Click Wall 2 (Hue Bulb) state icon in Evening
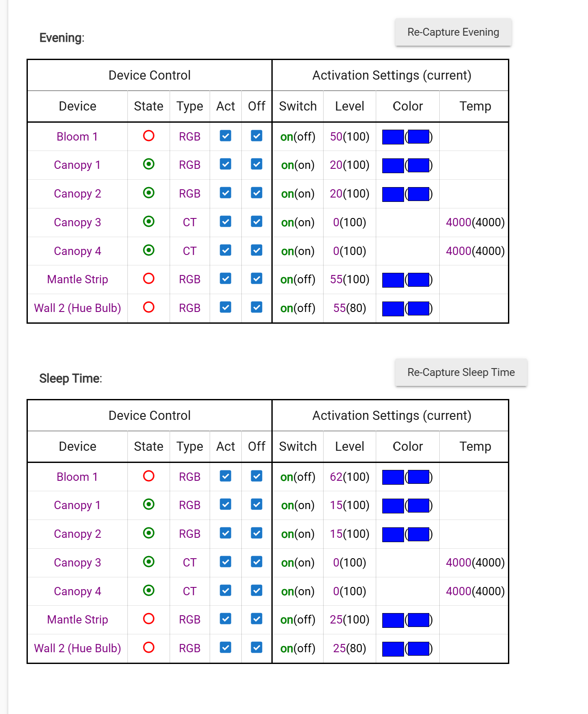The height and width of the screenshot is (714, 588). tap(149, 308)
